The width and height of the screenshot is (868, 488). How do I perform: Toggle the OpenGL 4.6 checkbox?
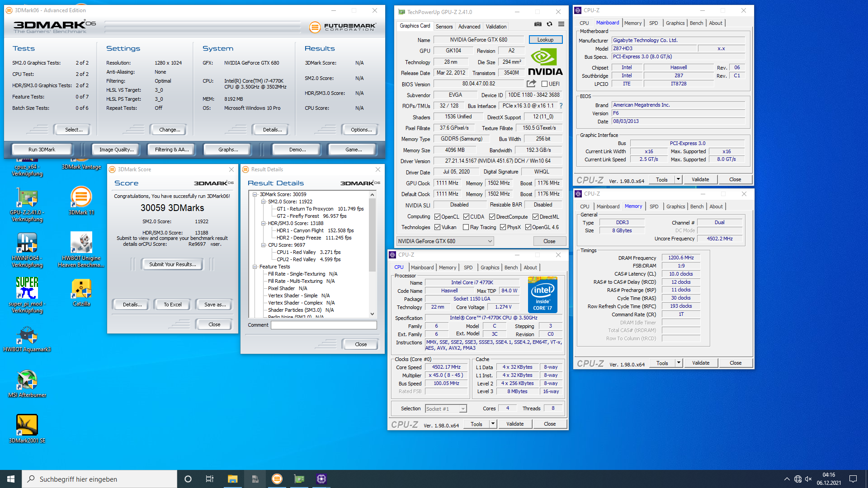coord(528,227)
